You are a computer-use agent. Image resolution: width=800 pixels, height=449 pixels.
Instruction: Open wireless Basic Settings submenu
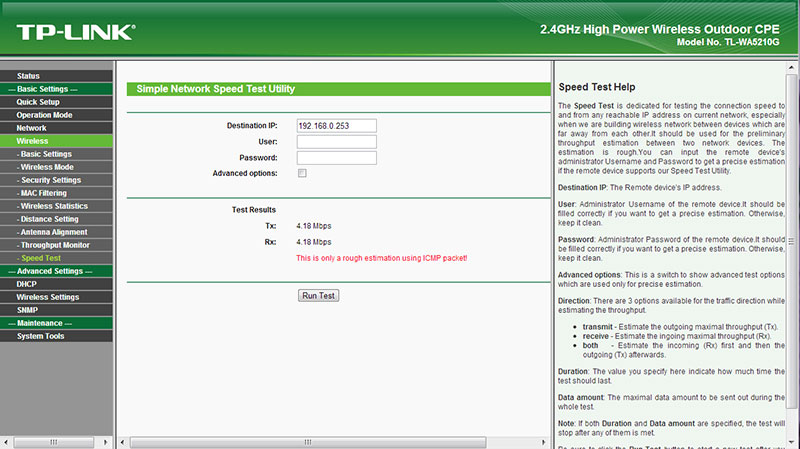46,154
